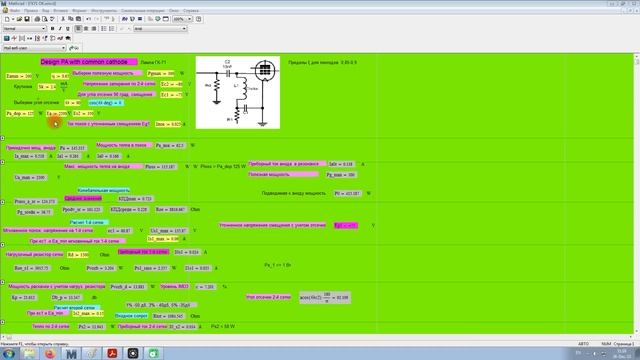The height and width of the screenshot is (360, 640).
Task: Collapse the area marker below the circuit diagram
Action: 2,138
